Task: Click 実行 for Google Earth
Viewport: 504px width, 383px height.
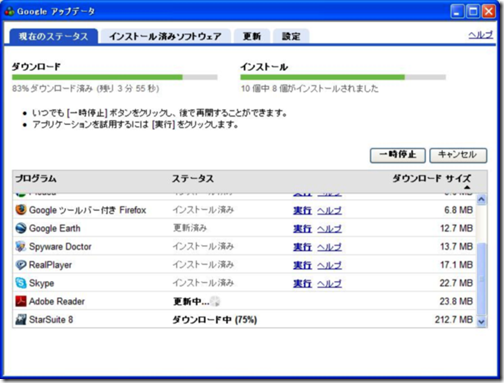Action: 302,229
